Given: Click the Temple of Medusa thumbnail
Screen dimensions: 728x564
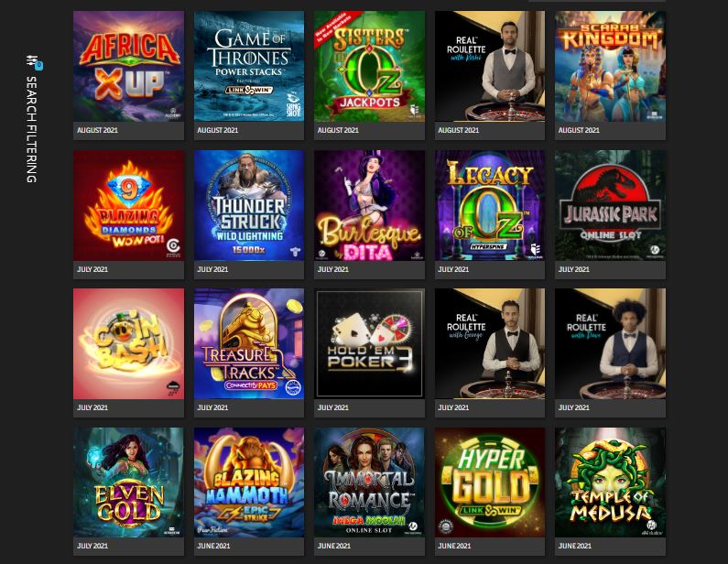Looking at the screenshot, I should click(x=610, y=483).
